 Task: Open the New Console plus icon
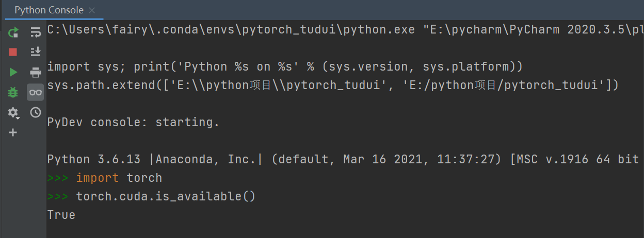(13, 132)
